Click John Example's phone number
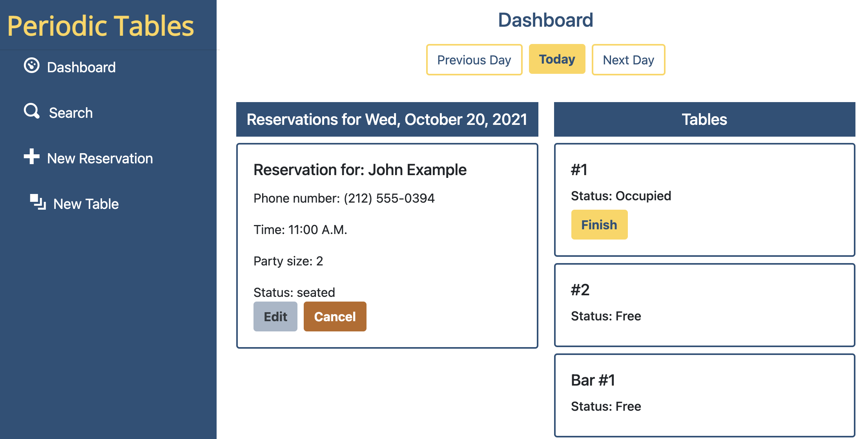This screenshot has width=868, height=439. pyautogui.click(x=344, y=198)
